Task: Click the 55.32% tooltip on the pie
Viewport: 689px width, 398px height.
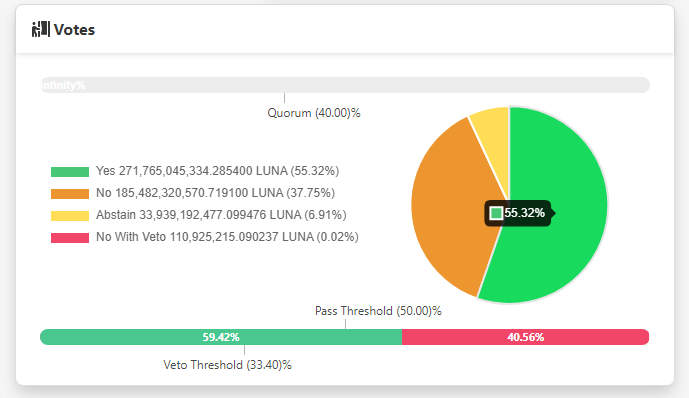Action: coord(519,213)
